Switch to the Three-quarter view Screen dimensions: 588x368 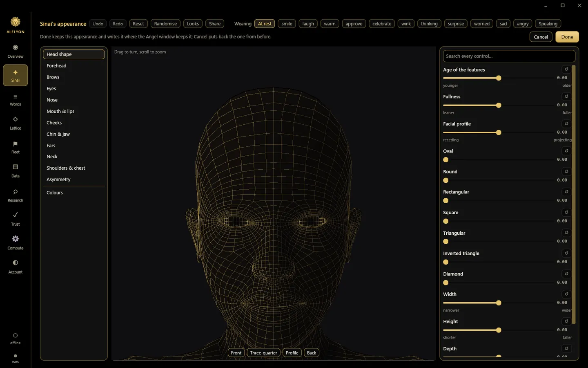263,353
